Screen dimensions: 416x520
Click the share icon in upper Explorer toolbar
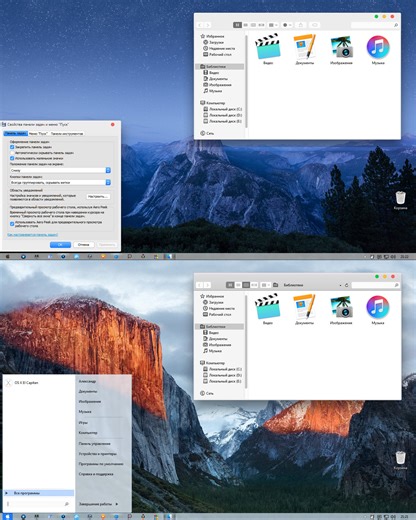tap(301, 25)
